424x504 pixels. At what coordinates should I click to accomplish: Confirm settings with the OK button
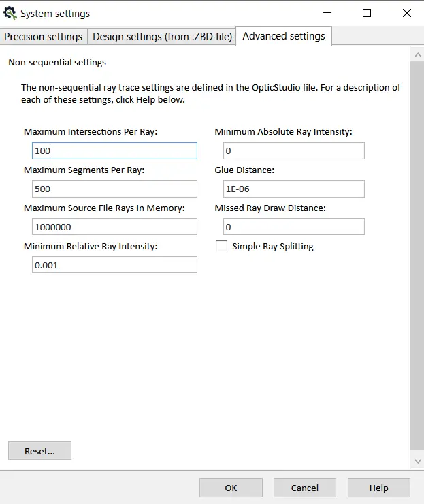tap(231, 488)
